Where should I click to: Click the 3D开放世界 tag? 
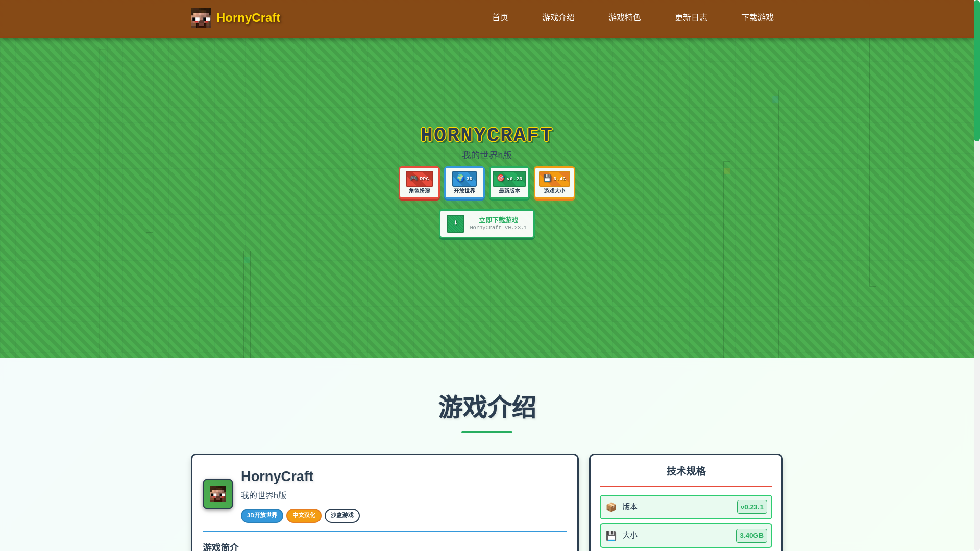262,516
